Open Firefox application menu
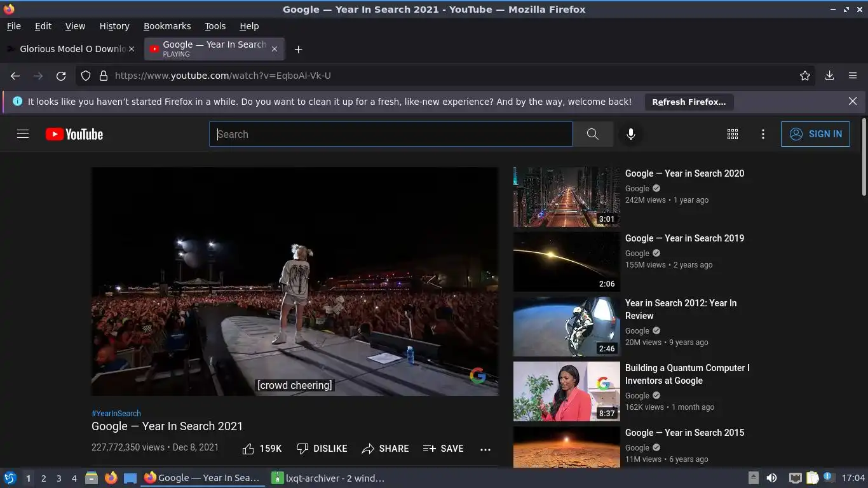The height and width of the screenshot is (488, 868). (853, 76)
